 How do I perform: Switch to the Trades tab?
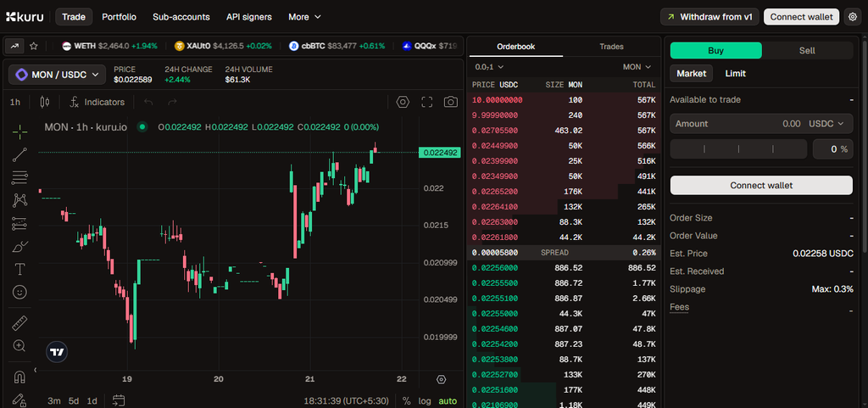[x=612, y=47]
